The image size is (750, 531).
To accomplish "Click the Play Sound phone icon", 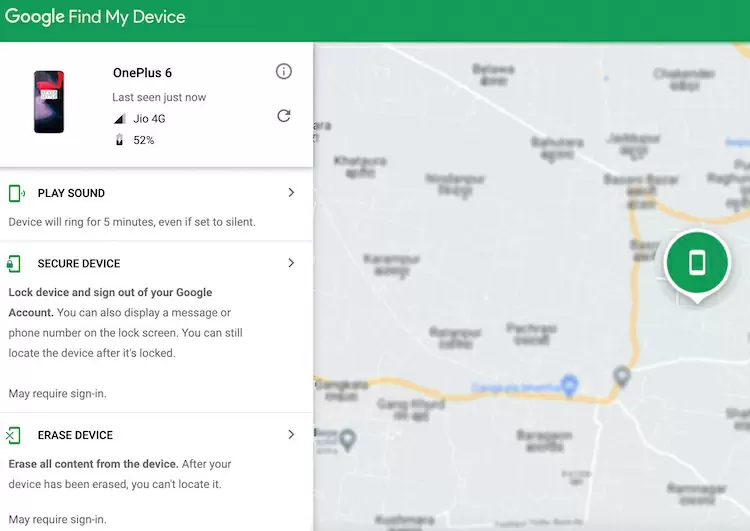I will pos(17,193).
